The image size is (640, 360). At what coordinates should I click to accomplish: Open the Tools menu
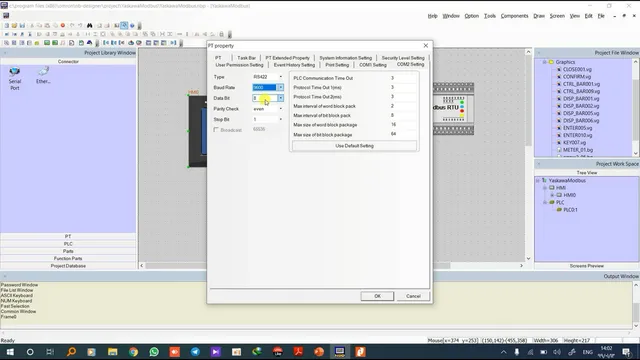pyautogui.click(x=490, y=16)
